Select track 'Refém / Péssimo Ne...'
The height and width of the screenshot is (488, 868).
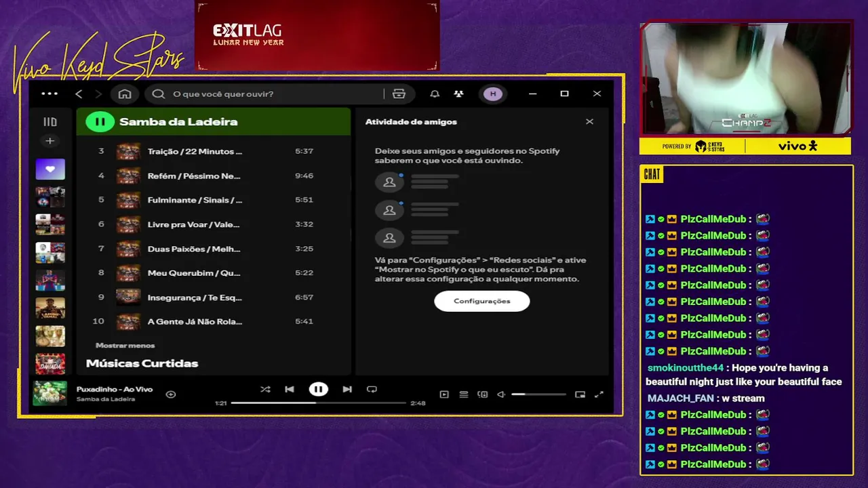click(194, 176)
